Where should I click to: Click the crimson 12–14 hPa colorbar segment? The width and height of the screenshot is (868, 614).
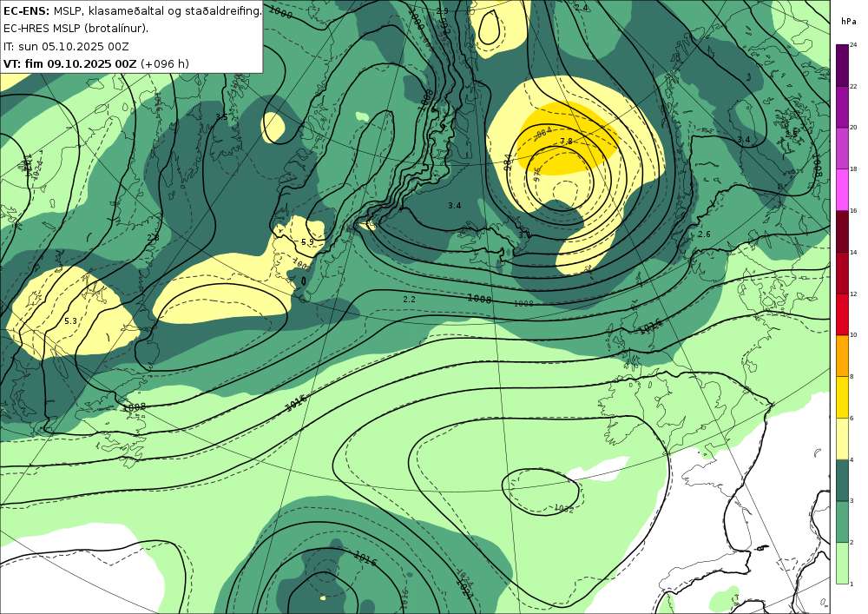pyautogui.click(x=842, y=273)
